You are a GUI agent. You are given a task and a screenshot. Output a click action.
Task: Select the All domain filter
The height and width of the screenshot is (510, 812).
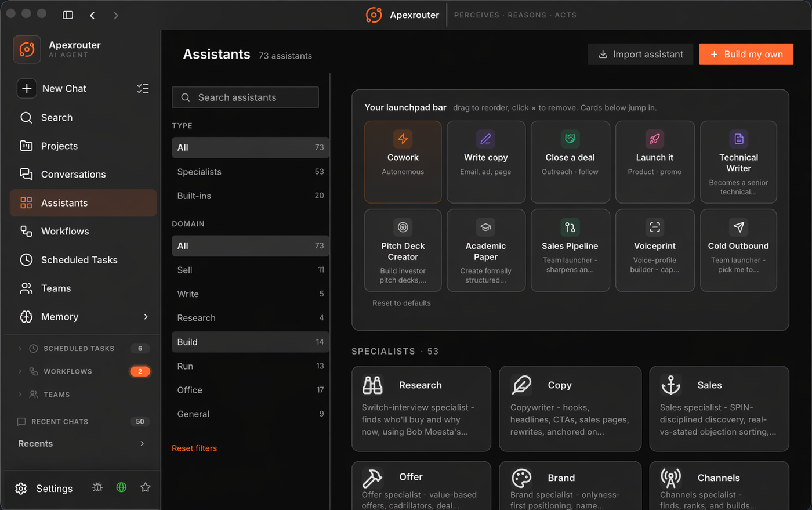(251, 246)
